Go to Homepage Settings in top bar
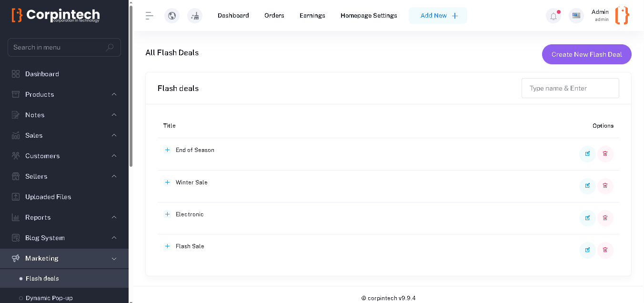 pos(369,16)
